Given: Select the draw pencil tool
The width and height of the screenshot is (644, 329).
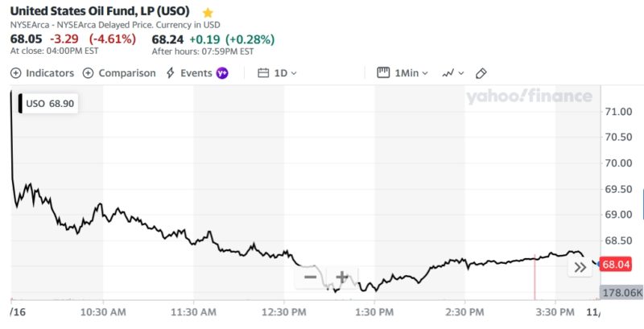Looking at the screenshot, I should [x=481, y=73].
